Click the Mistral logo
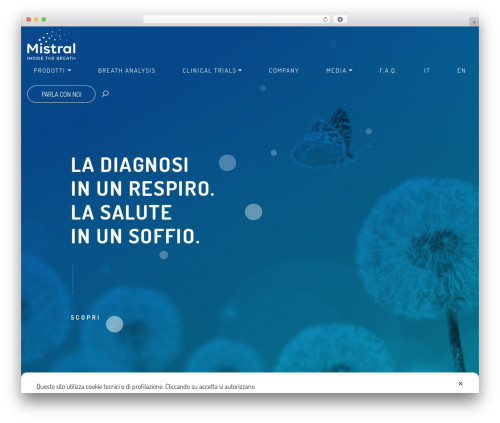Screen dimensions: 500x423 coord(51,45)
